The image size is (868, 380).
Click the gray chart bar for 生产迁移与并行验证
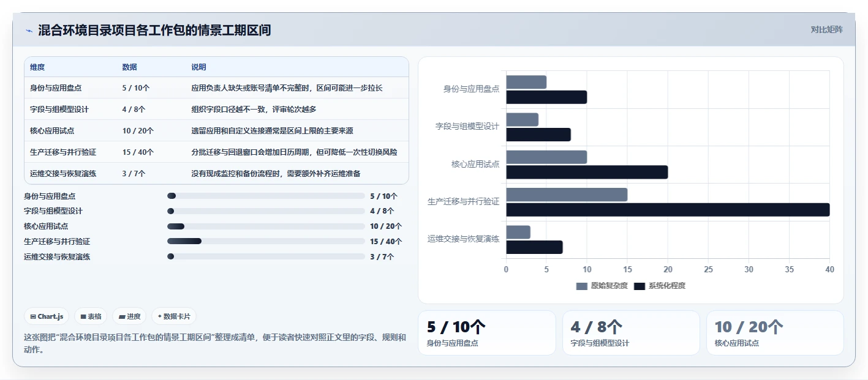tap(567, 195)
